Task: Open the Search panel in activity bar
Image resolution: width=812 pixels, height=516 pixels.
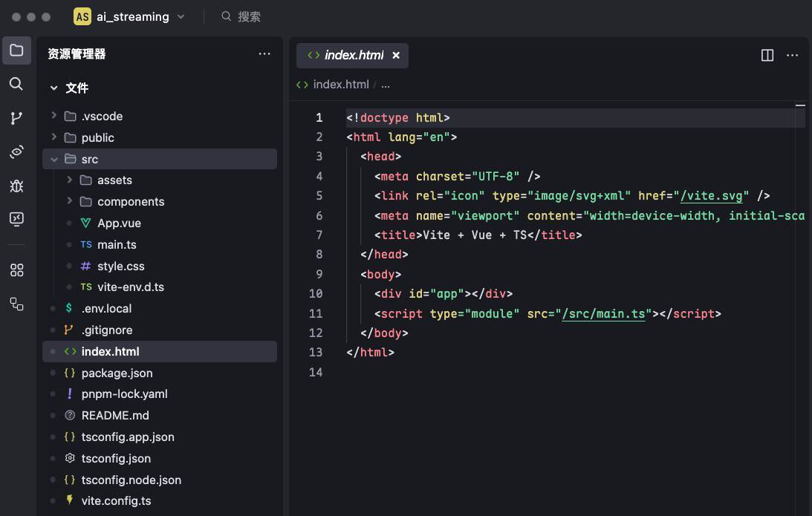Action: (x=16, y=84)
